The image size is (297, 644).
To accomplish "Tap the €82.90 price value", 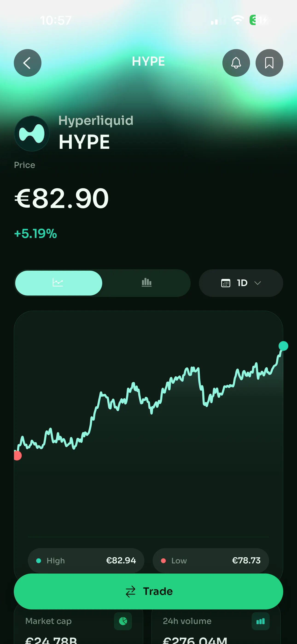I will (61, 198).
